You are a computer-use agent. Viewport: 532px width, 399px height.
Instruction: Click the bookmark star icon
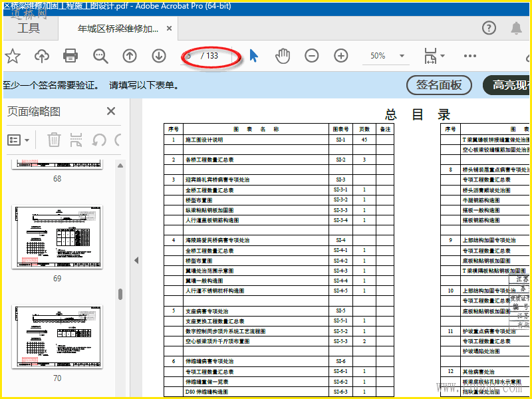13,56
